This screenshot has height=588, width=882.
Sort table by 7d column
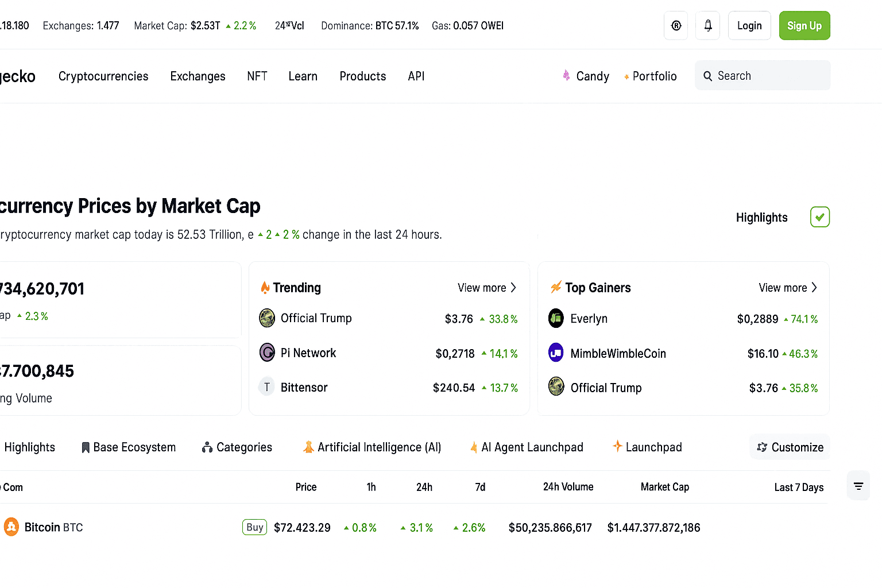(x=481, y=487)
